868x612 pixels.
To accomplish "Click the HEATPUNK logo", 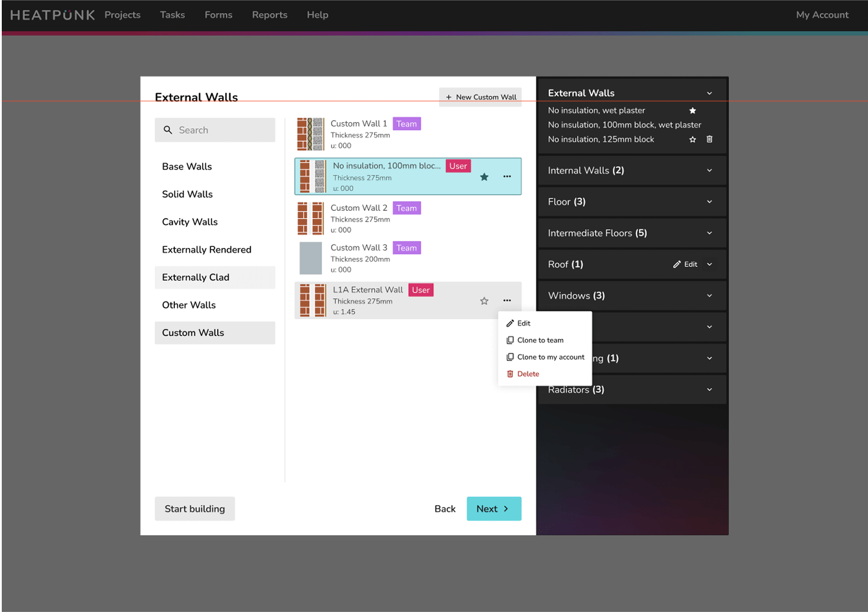I will coord(53,15).
